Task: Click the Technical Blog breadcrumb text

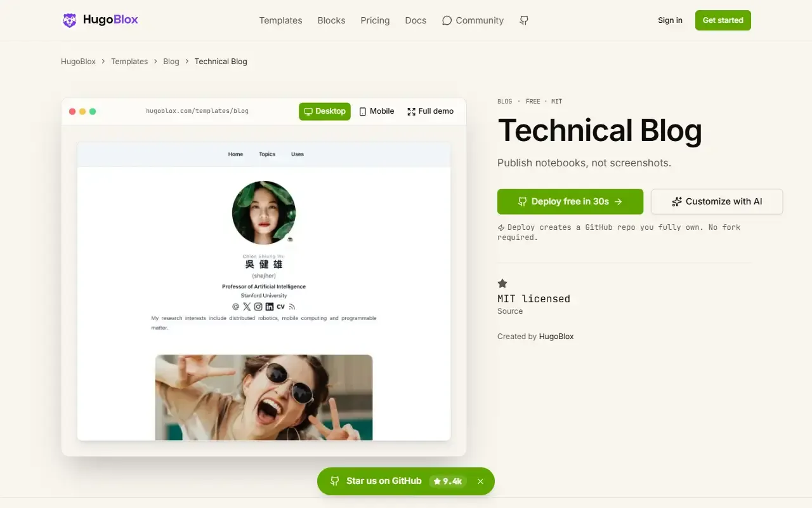Action: (x=221, y=62)
